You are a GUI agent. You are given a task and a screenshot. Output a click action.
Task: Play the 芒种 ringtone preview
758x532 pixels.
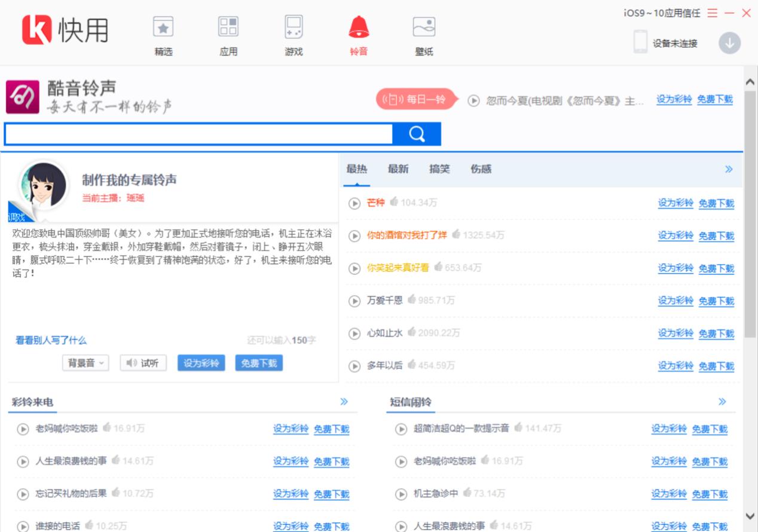coord(354,203)
